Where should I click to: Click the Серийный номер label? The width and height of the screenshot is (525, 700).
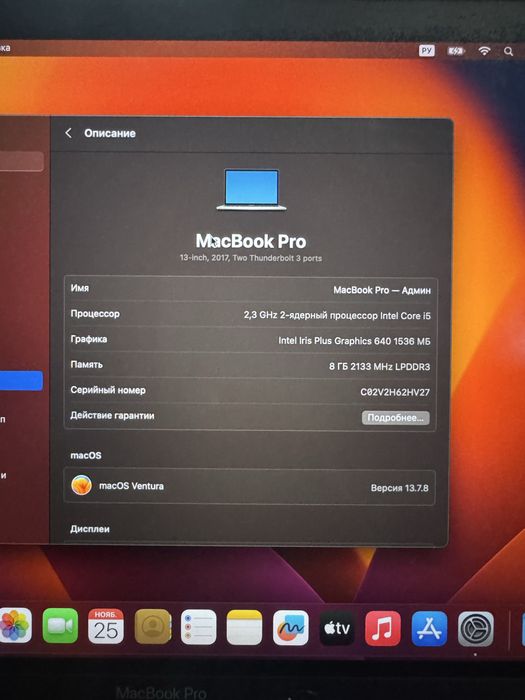[x=108, y=390]
